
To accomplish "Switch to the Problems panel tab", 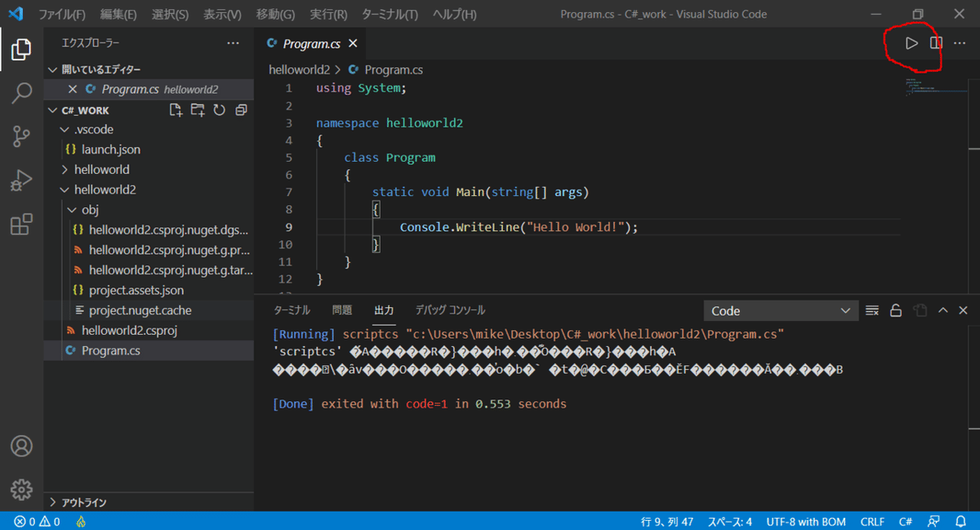I will (342, 310).
